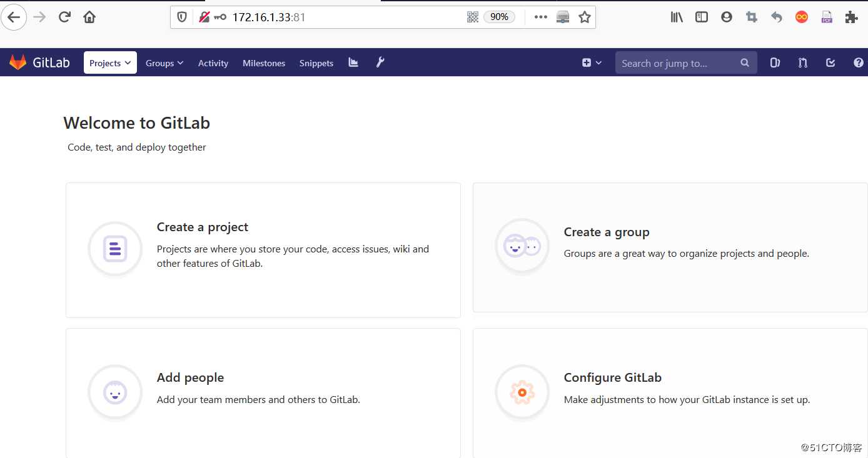This screenshot has width=868, height=458.
Task: Go to the browser Home page
Action: (89, 17)
